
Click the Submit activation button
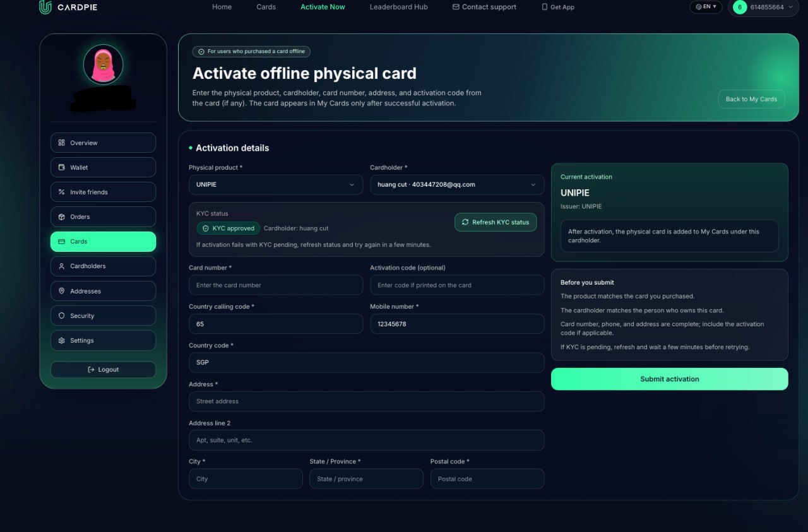[x=669, y=379]
